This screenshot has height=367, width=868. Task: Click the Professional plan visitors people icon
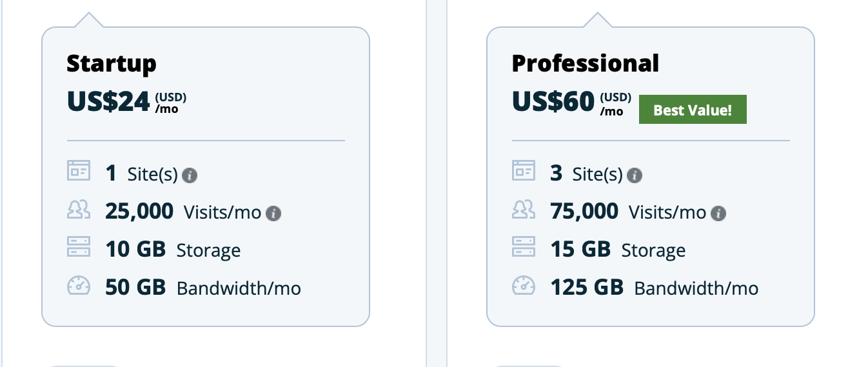[524, 209]
